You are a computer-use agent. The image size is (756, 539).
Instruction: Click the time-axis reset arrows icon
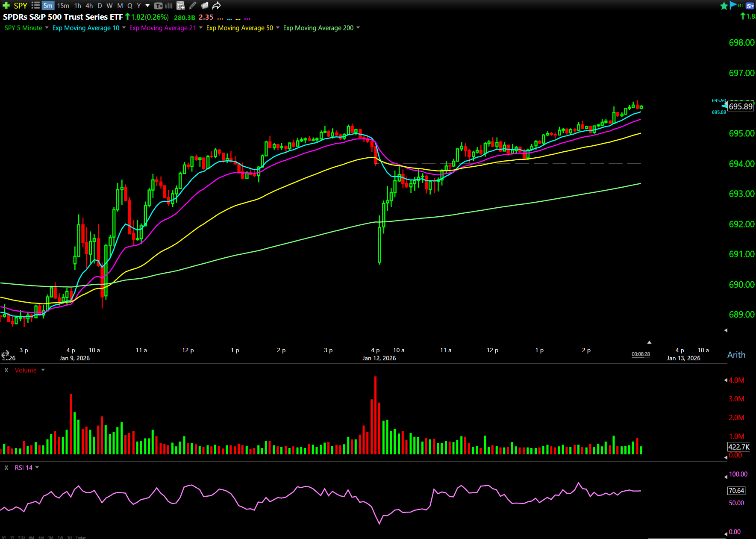5,354
